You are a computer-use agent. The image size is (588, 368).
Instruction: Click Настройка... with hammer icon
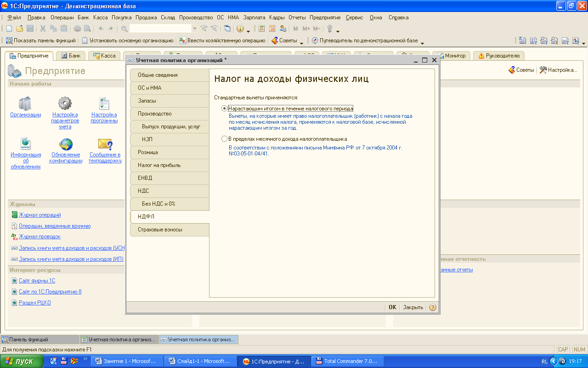pos(558,70)
